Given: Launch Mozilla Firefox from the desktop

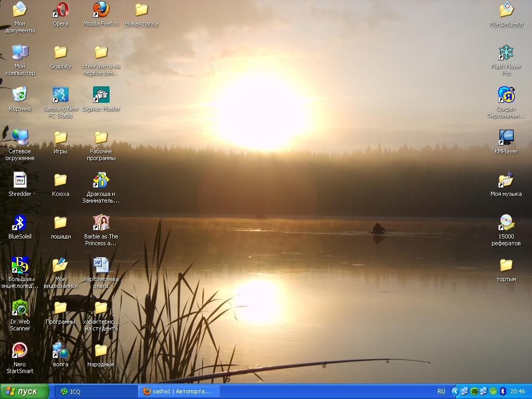Looking at the screenshot, I should coord(101,10).
